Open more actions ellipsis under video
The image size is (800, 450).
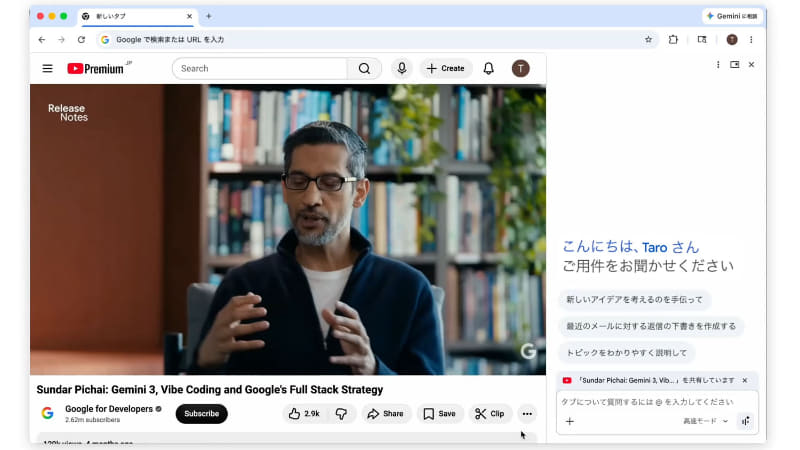(x=527, y=414)
